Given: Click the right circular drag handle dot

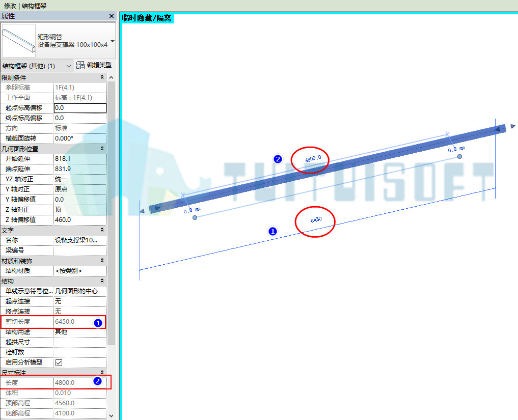Looking at the screenshot, I should click(x=459, y=156).
